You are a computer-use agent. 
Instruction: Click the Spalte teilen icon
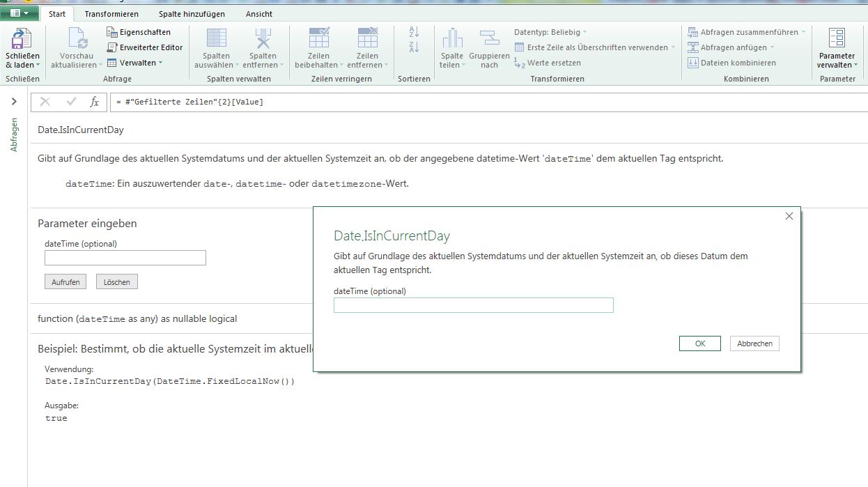click(452, 39)
